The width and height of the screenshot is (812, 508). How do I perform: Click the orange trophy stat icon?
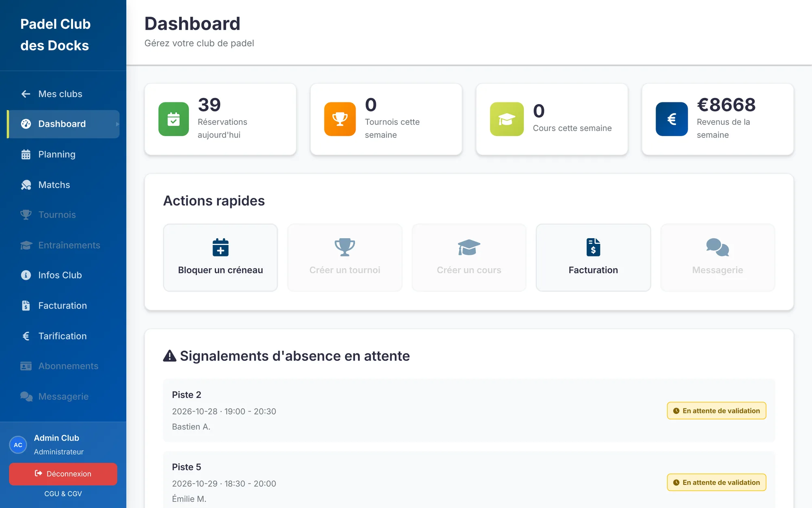[340, 119]
